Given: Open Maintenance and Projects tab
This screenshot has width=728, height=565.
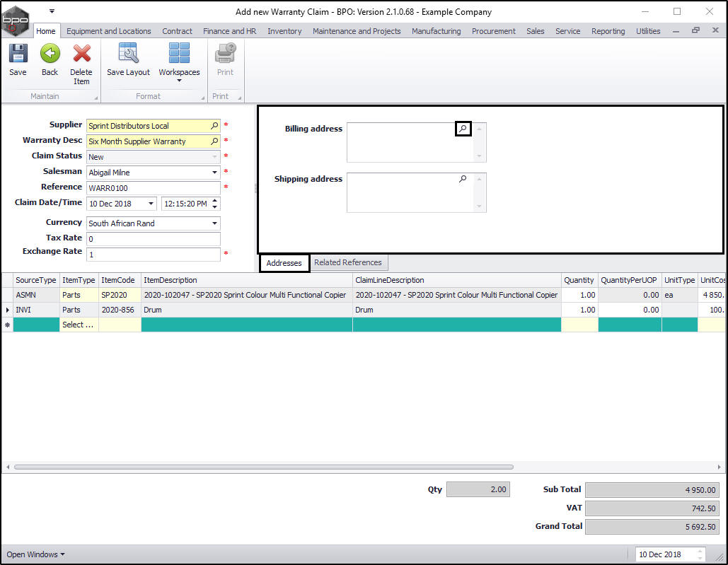Looking at the screenshot, I should (x=357, y=31).
